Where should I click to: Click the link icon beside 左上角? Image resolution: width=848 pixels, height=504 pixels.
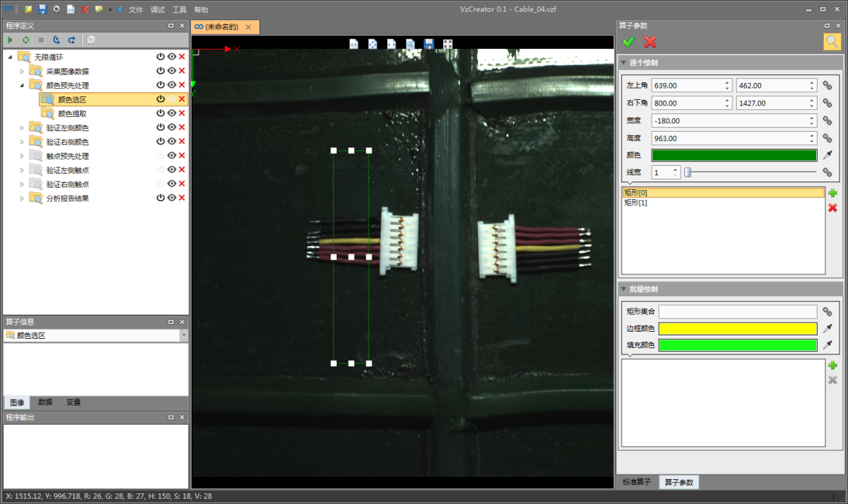tap(827, 85)
